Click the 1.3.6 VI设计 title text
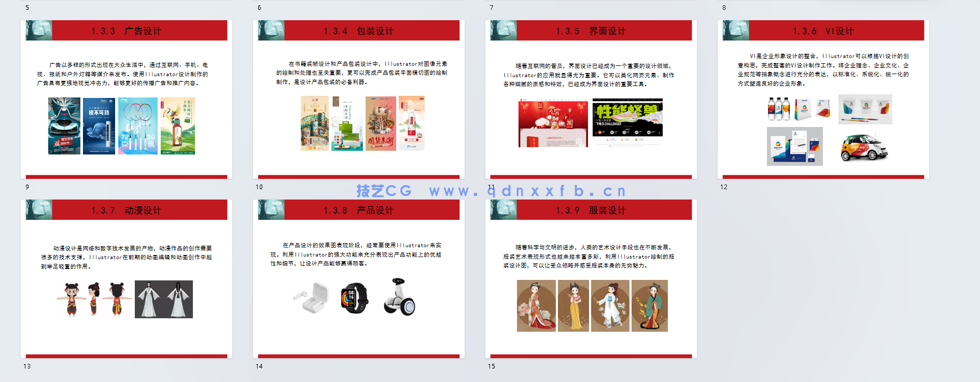Screen dimensions: 980x382 tap(823, 31)
